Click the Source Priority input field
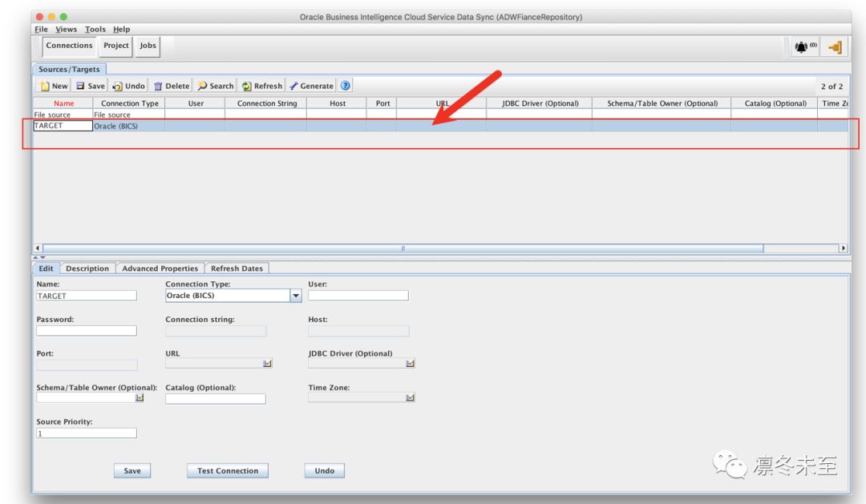This screenshot has height=504, width=866. point(86,433)
